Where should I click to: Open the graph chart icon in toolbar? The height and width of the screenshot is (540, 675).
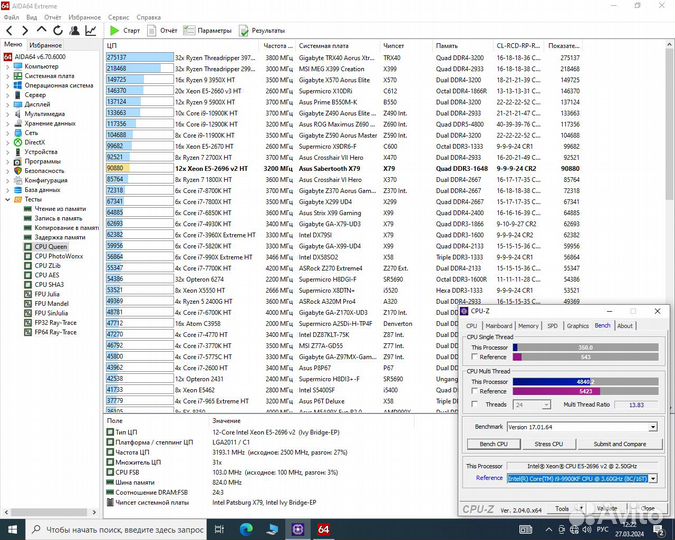tap(90, 31)
